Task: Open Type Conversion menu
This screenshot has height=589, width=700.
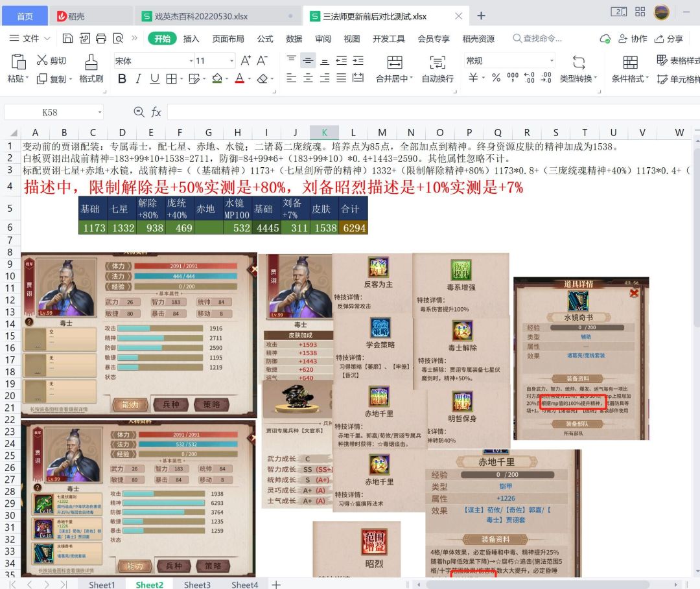Action: pos(579,69)
